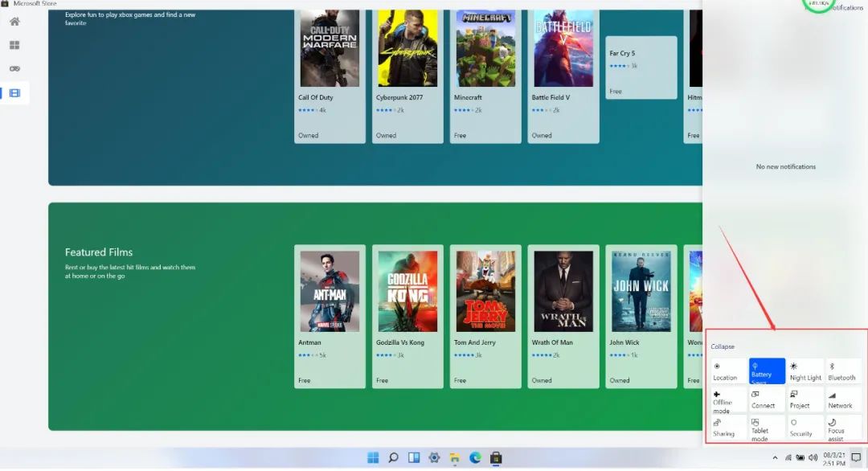Toggle Bluetooth quick action
868x471 pixels.
click(x=843, y=371)
